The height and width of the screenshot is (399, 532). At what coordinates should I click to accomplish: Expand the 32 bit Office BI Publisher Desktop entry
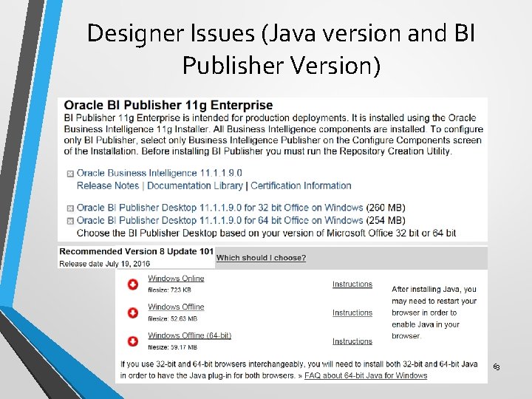click(70, 208)
